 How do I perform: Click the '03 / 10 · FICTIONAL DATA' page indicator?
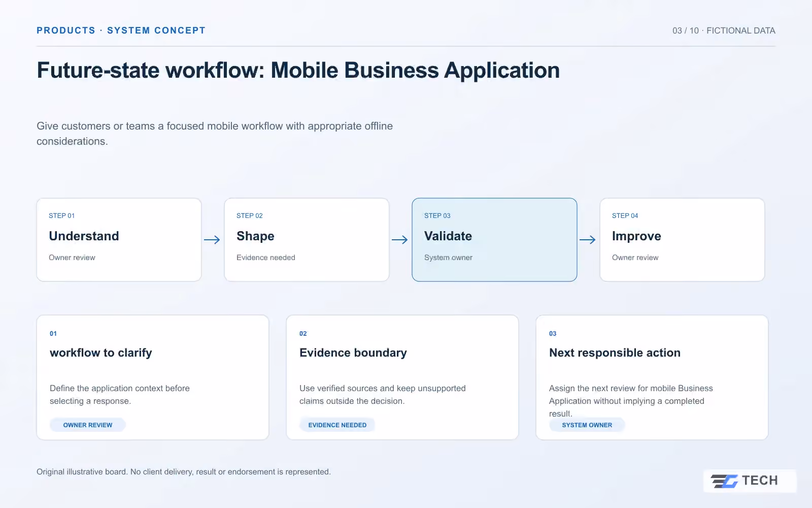pyautogui.click(x=724, y=30)
